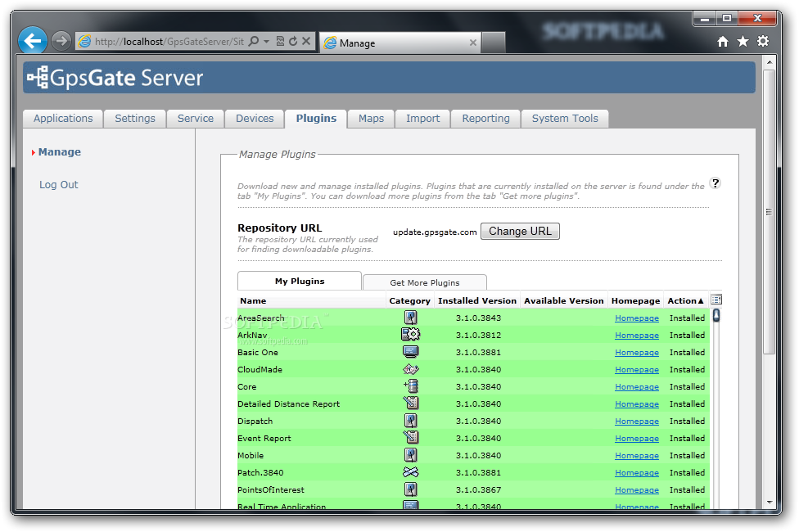Open browser Tools gear icon
The width and height of the screenshot is (799, 532).
[x=763, y=41]
